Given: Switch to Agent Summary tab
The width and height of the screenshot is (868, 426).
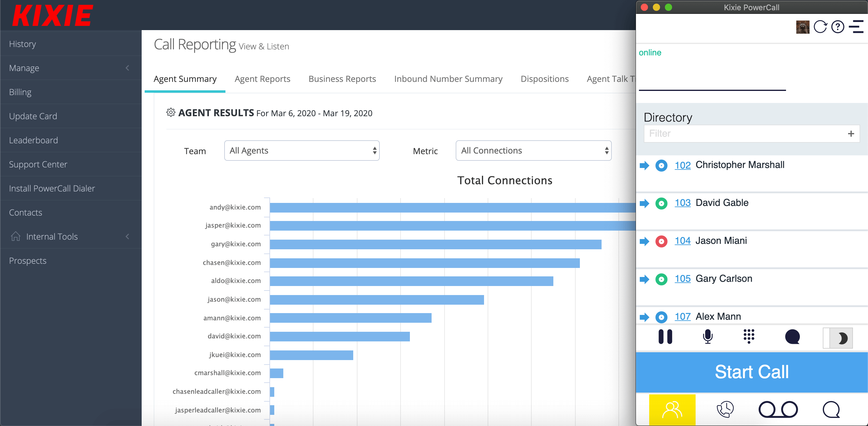Looking at the screenshot, I should point(185,79).
